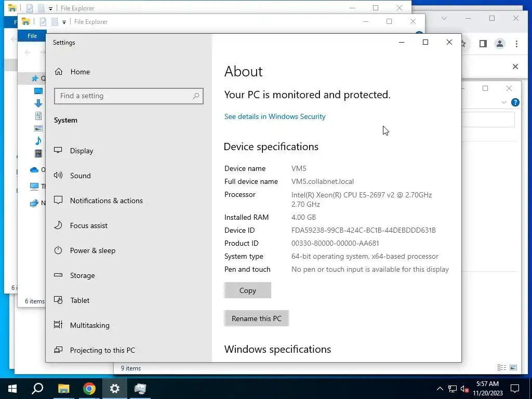This screenshot has width=532, height=399.
Task: Switch to large icons view in the 9 items window
Action: 513,367
